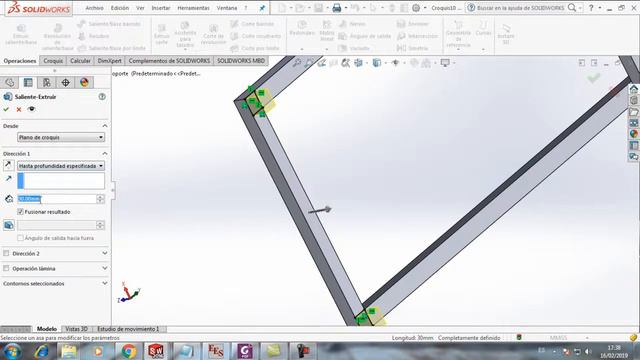
Task: Open the Desde 'Plano de croquis' dropdown
Action: [x=61, y=138]
